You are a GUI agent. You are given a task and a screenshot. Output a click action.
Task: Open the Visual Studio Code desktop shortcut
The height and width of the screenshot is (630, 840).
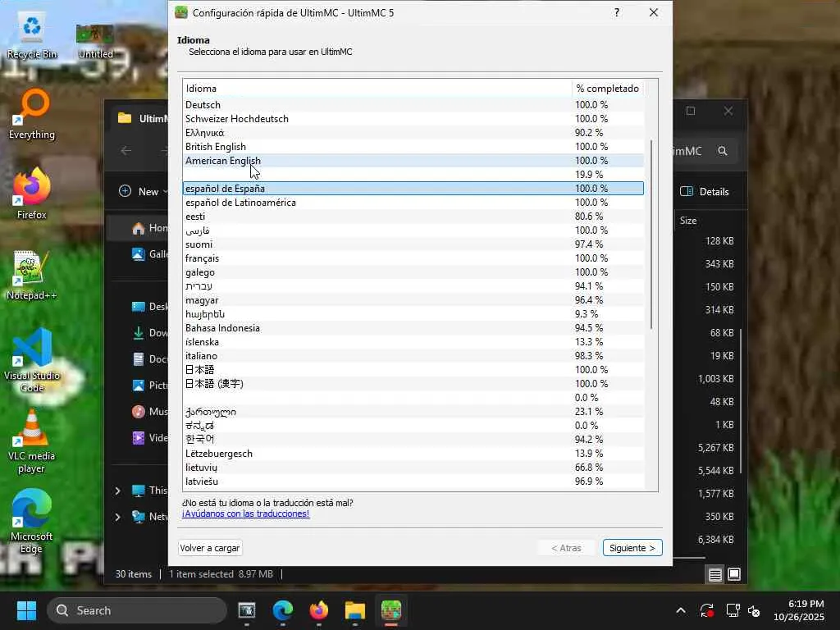(x=32, y=360)
